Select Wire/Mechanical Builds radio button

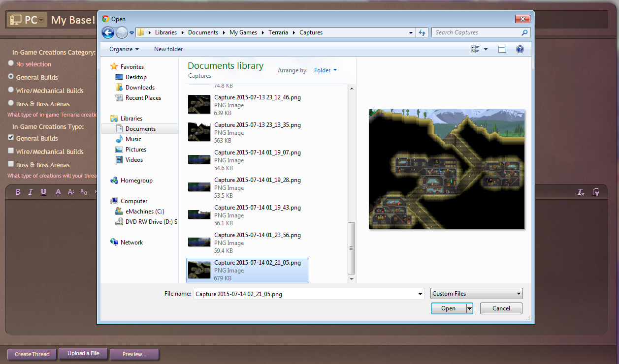[11, 90]
